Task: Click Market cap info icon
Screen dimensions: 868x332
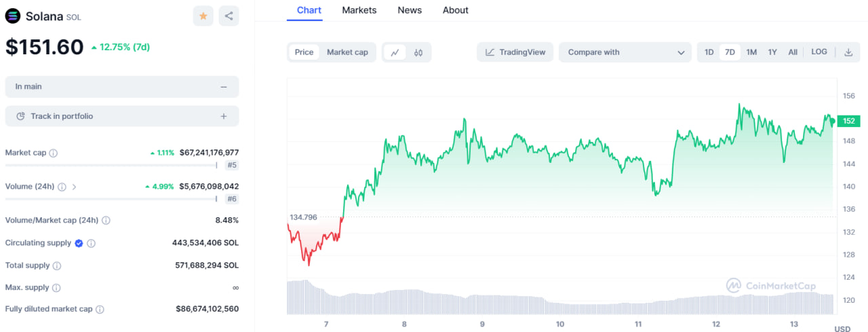Action: click(54, 153)
